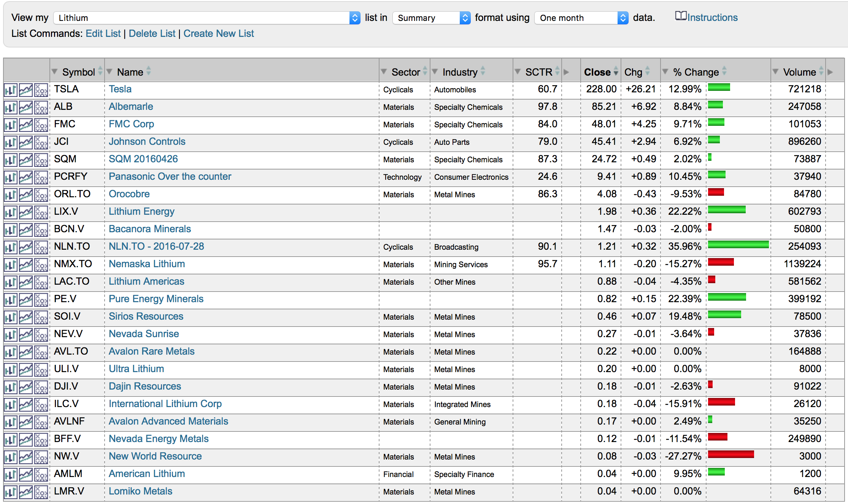Click bar chart icon in NMX.TO row

pyautogui.click(x=11, y=265)
